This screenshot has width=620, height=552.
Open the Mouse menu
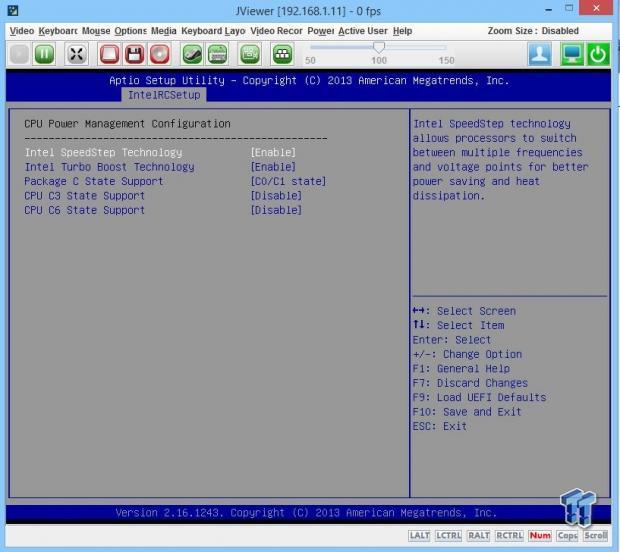coord(96,31)
